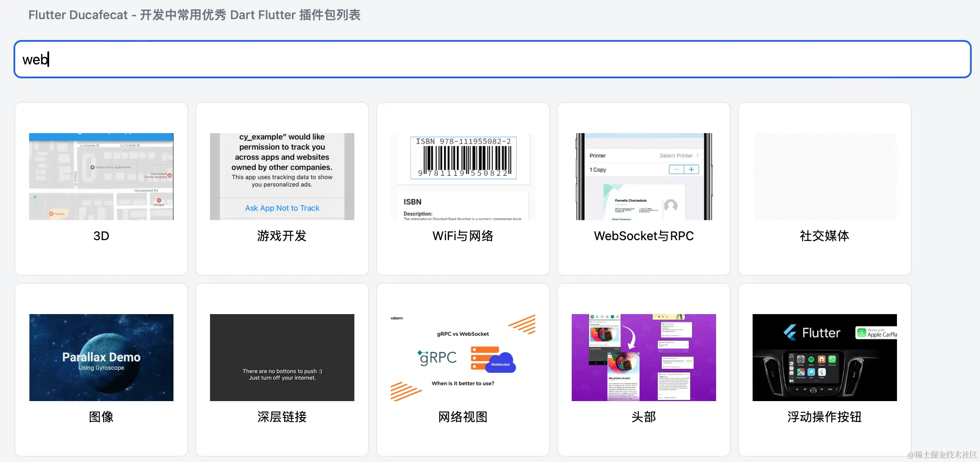Image resolution: width=980 pixels, height=462 pixels.
Task: Click the 头部 category label text
Action: click(x=643, y=417)
